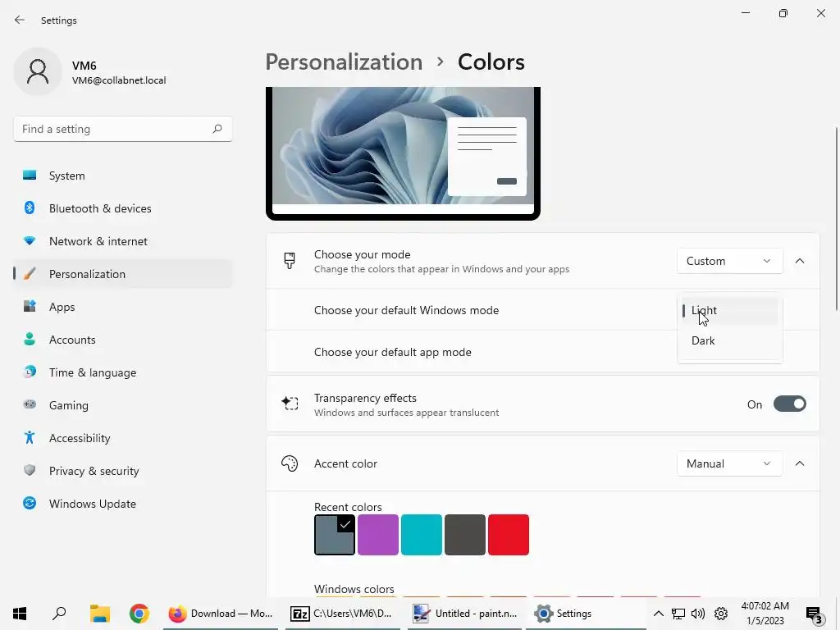This screenshot has width=840, height=630.
Task: Click the Network wifi icon in sidebar
Action: (x=30, y=241)
